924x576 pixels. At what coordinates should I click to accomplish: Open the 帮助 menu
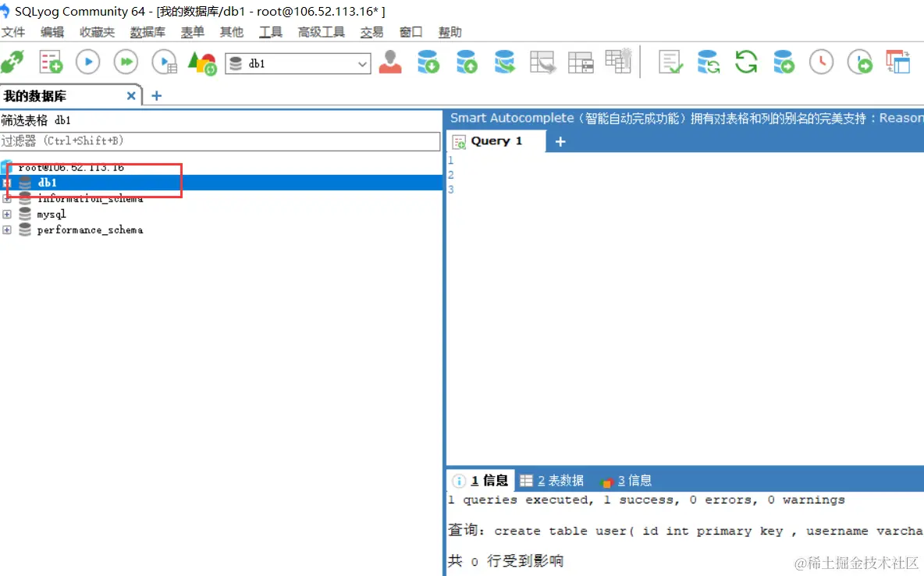click(x=450, y=32)
